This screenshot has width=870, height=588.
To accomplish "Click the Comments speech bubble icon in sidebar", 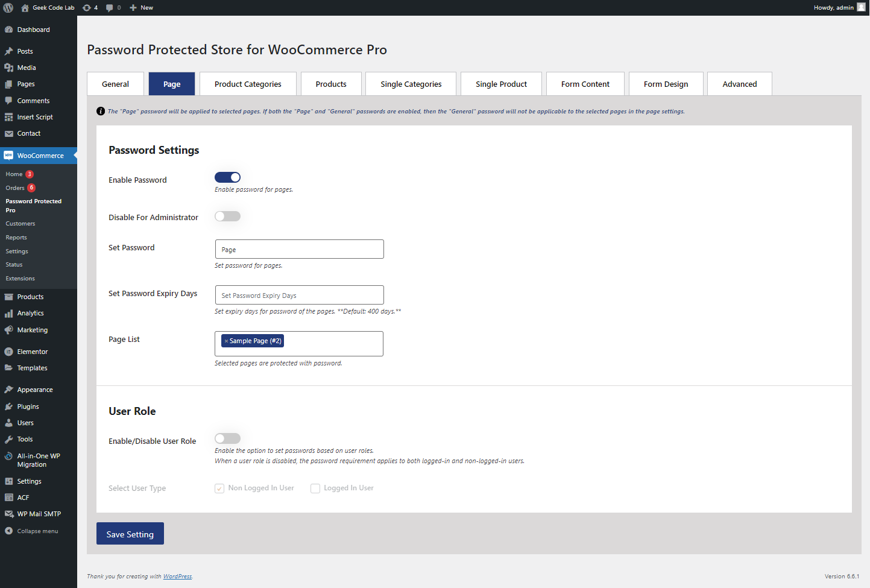I will (8, 101).
